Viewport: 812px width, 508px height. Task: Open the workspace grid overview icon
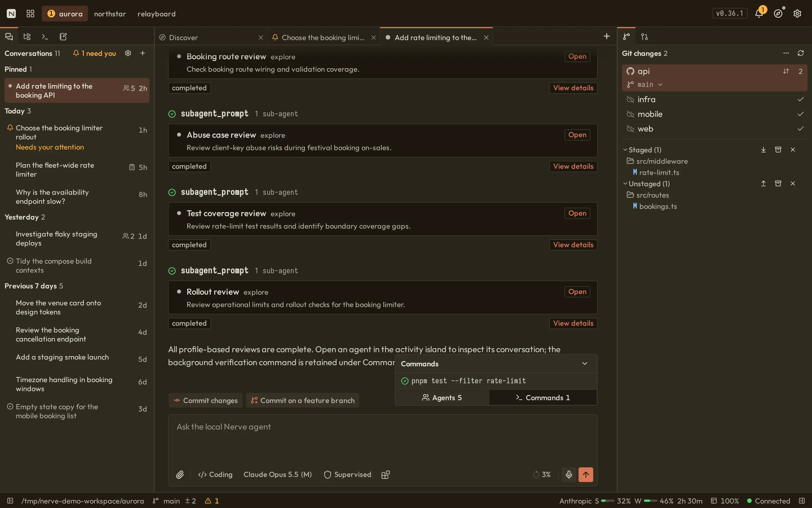(x=30, y=14)
